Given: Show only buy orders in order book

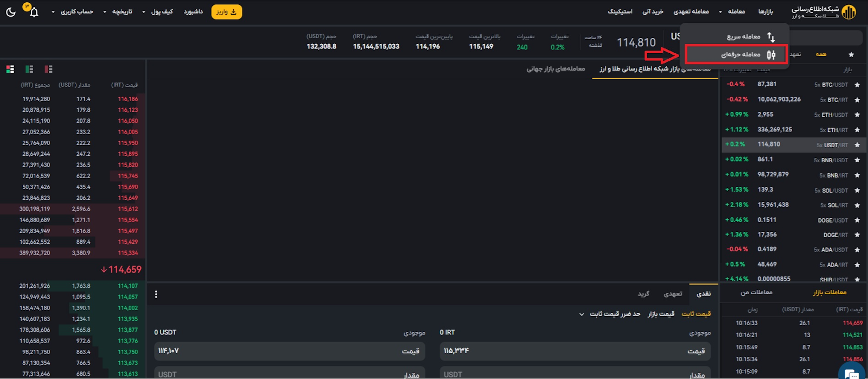Looking at the screenshot, I should 29,69.
